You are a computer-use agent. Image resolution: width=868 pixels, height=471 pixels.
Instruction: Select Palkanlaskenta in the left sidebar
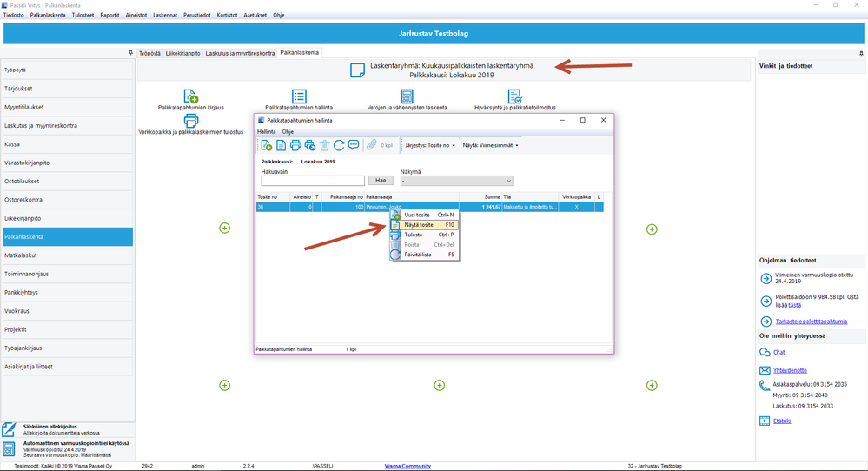point(68,237)
